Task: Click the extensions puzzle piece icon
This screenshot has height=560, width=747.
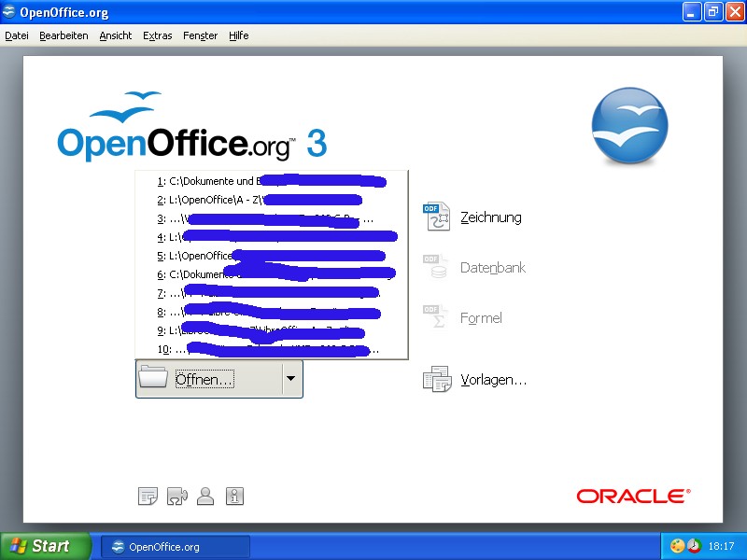Action: pyautogui.click(x=176, y=497)
